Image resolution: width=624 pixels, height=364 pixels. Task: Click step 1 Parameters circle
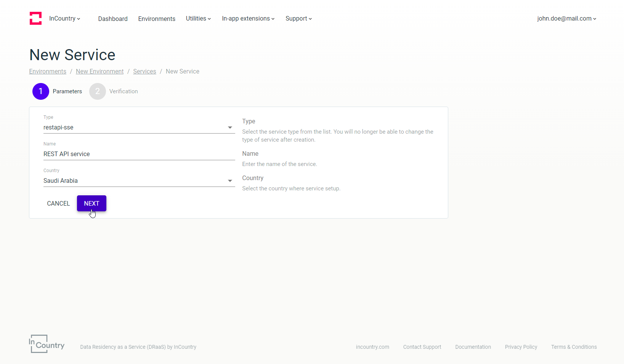coord(41,91)
